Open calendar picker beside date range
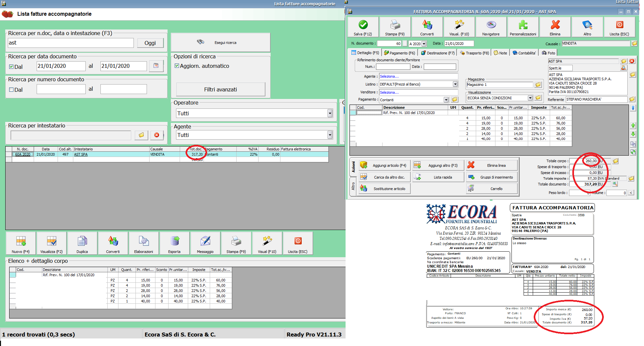Screen dimensions: 644x346 coord(156,66)
